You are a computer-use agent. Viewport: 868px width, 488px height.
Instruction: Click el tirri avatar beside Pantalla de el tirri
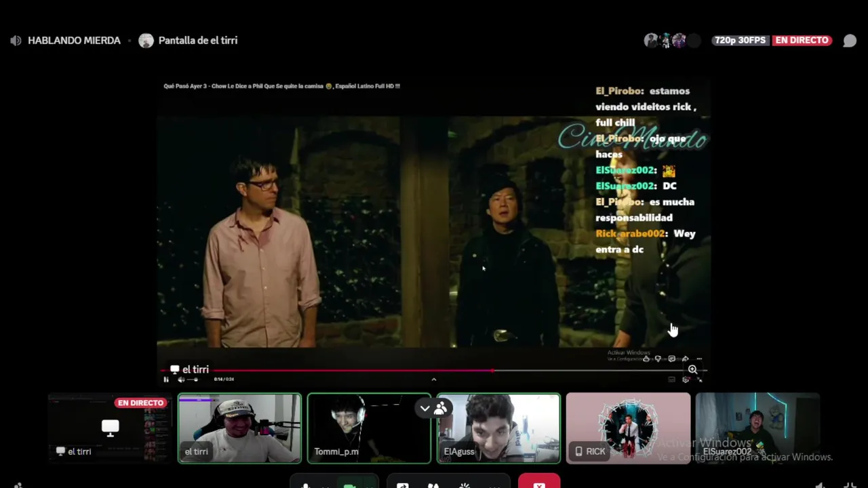pyautogui.click(x=146, y=41)
